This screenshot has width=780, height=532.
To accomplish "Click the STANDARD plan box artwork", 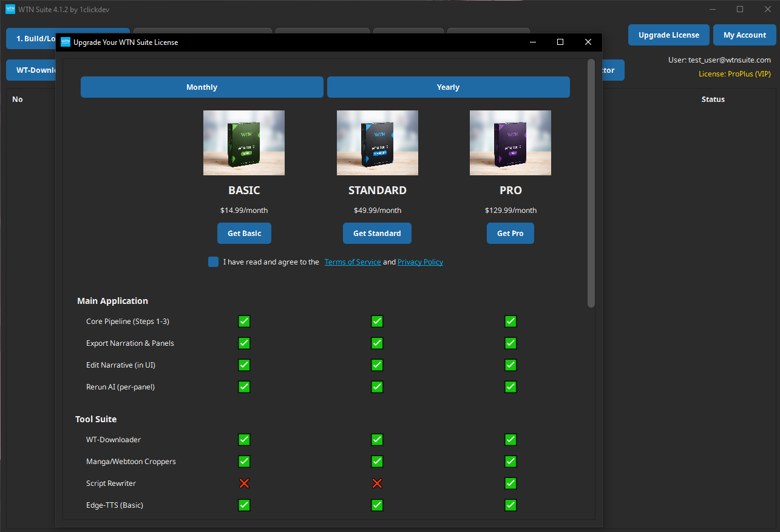I will (377, 143).
